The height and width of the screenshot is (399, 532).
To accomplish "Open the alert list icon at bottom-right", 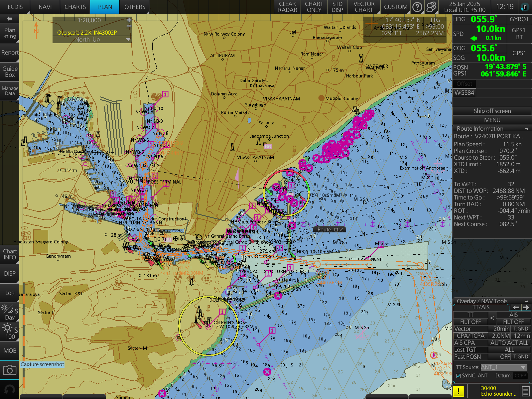I will 525,391.
